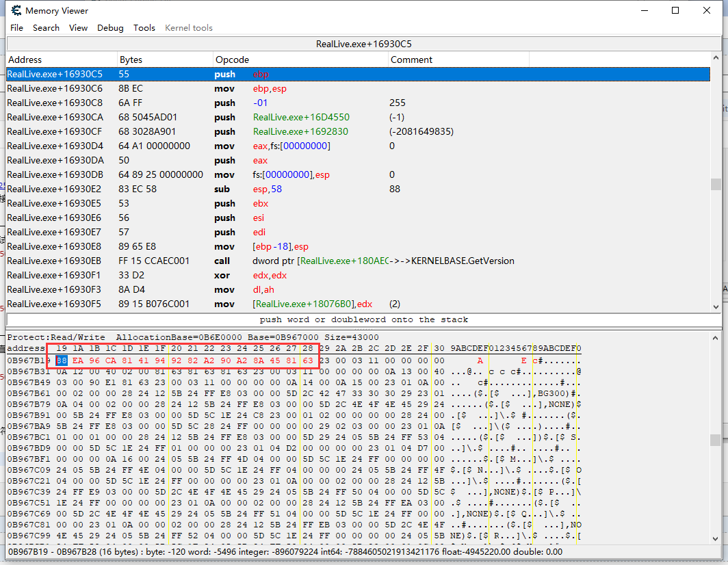Minimize the Memory Viewer window
Image resolution: width=728 pixels, height=565 pixels.
tap(645, 10)
